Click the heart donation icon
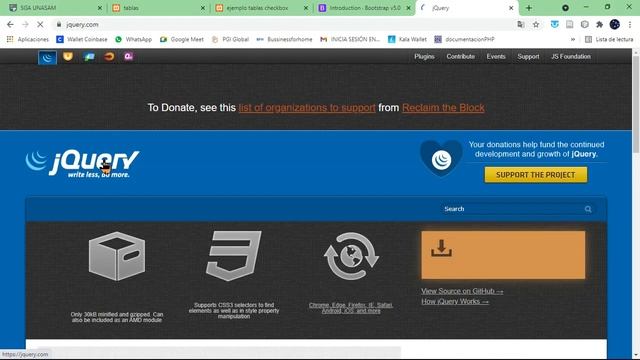This screenshot has width=640, height=360. click(x=441, y=159)
